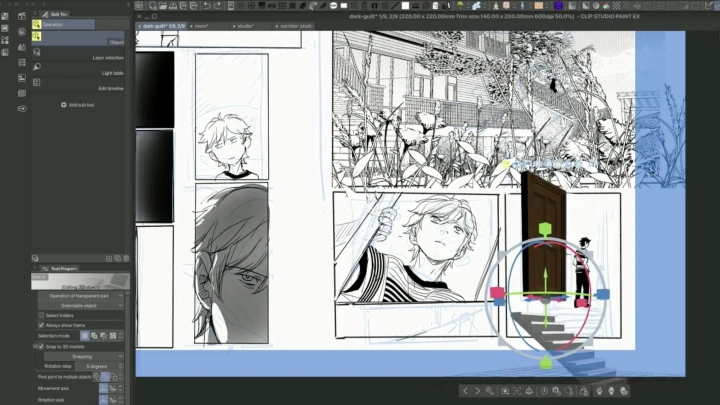
Task: Click the wrench icon in object launcher
Action: click(x=489, y=391)
